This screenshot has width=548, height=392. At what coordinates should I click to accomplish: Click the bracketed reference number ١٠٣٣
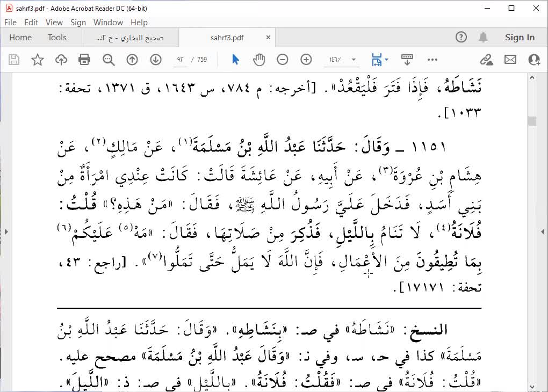(465, 113)
